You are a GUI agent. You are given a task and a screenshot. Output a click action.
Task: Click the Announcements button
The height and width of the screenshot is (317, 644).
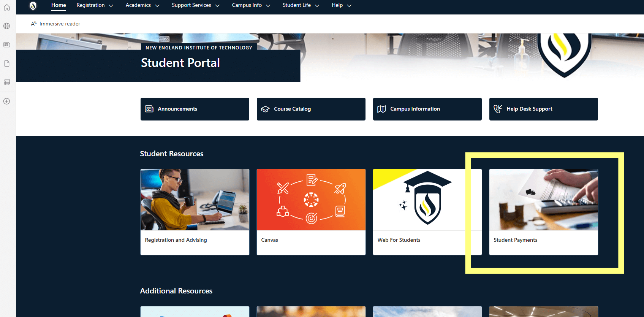[195, 109]
